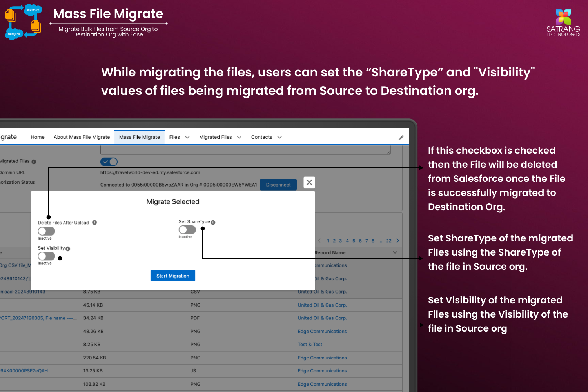Image resolution: width=588 pixels, height=392 pixels.
Task: Click the Disconnect button
Action: pos(278,185)
